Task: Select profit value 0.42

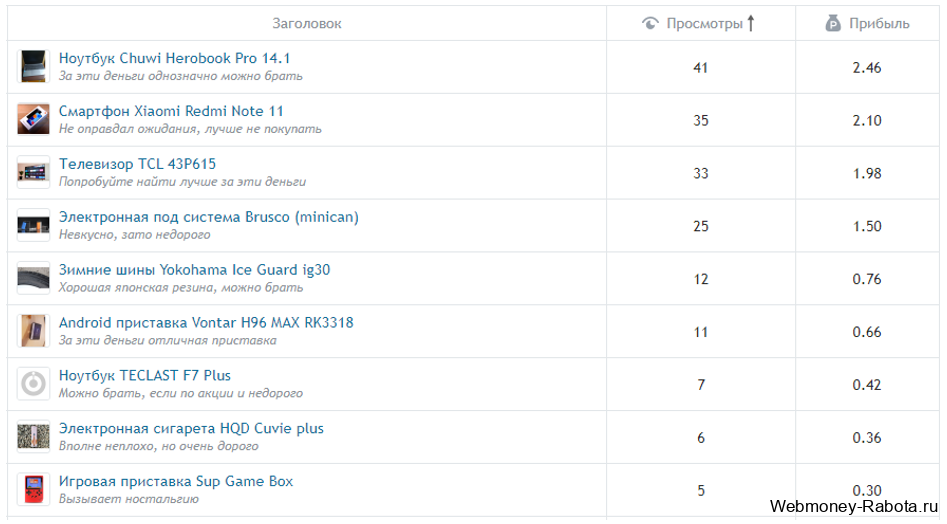Action: pos(867,385)
